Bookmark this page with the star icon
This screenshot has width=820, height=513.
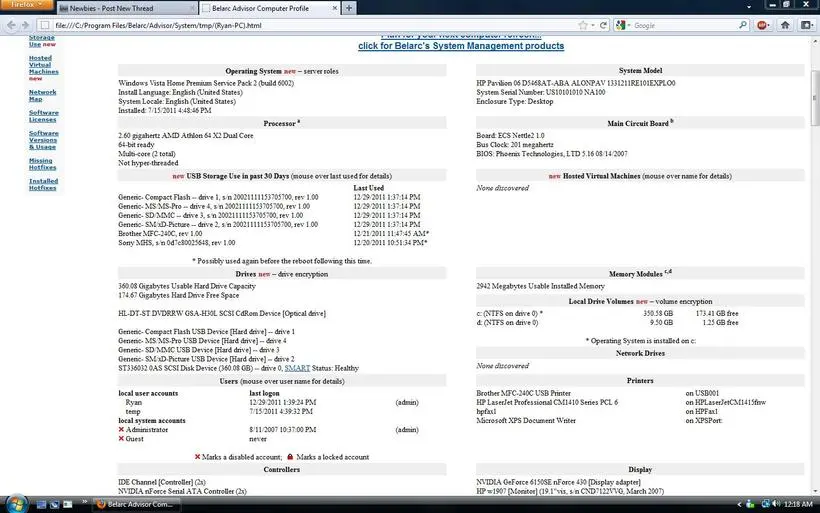click(583, 25)
